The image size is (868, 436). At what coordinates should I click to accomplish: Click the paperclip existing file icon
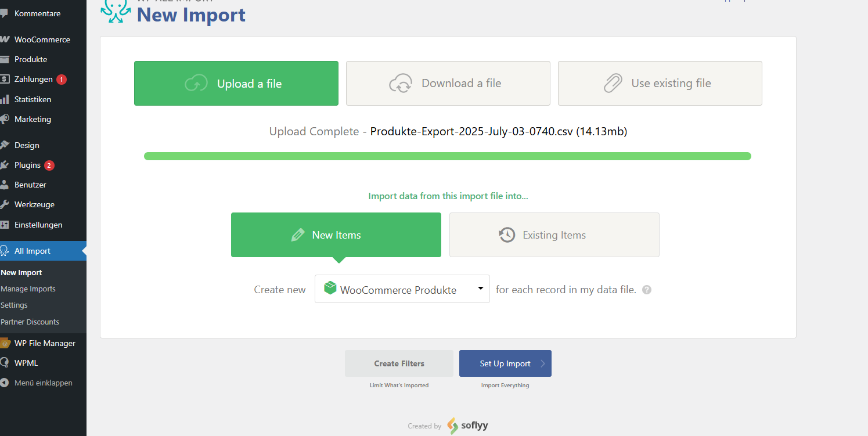(x=613, y=84)
